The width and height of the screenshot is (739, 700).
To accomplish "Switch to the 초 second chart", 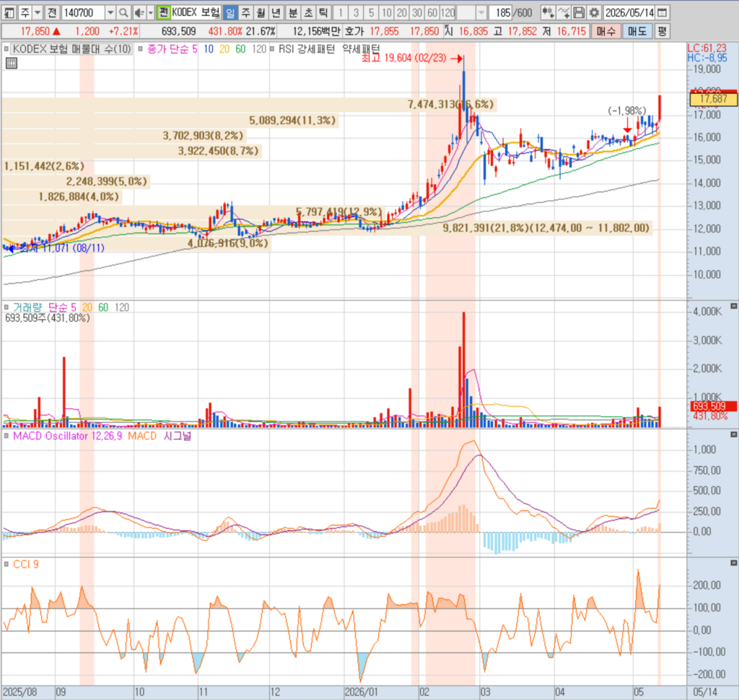I will 308,13.
